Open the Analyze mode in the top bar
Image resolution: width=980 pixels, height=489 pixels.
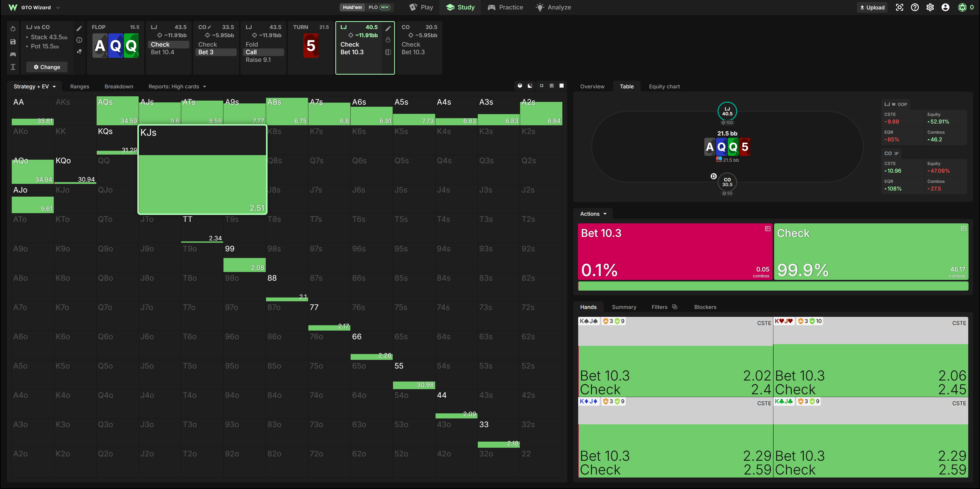click(553, 7)
